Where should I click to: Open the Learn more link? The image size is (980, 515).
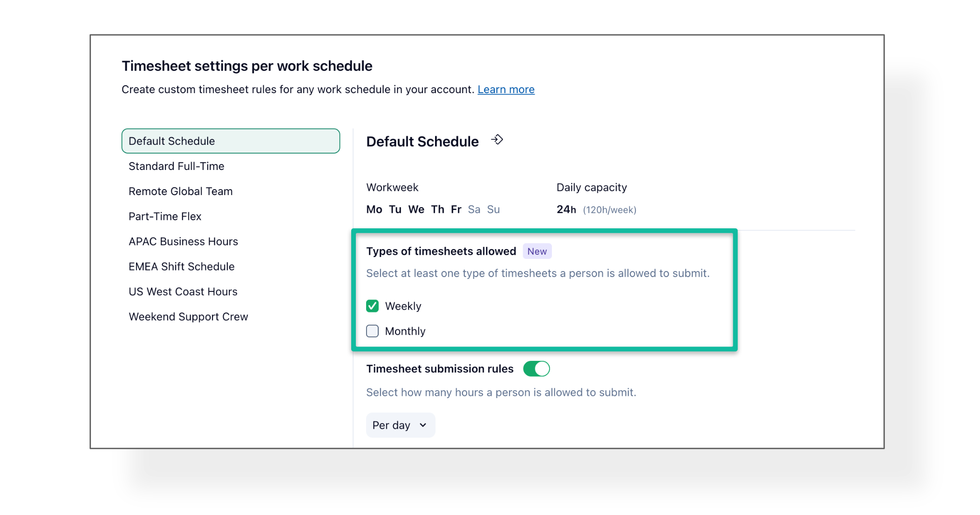pos(506,89)
